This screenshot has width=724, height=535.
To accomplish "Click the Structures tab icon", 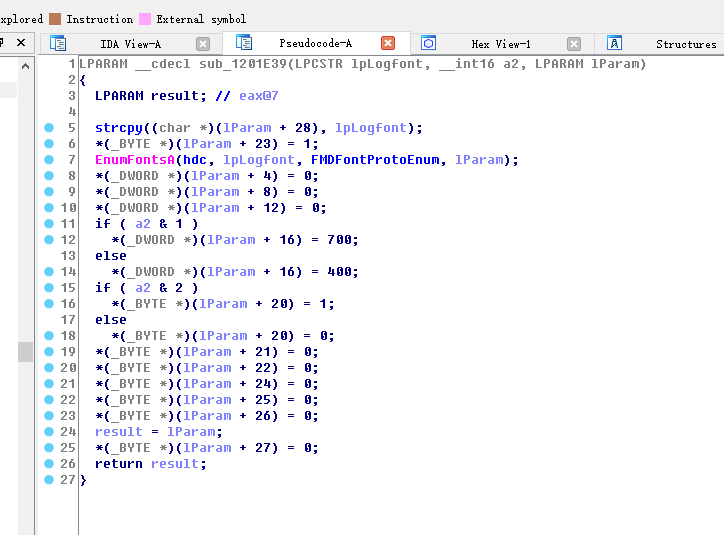I will pos(614,43).
